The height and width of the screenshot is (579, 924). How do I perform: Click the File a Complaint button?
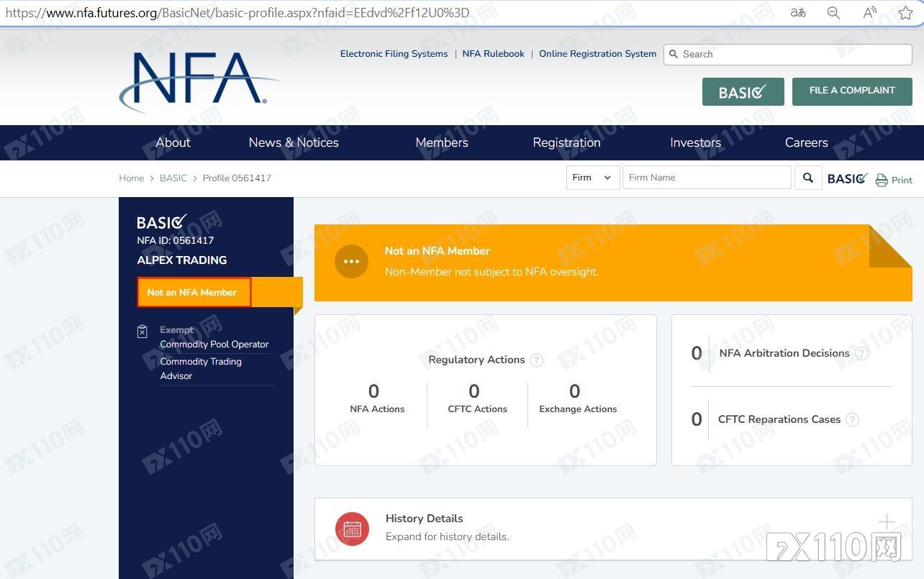pos(852,91)
